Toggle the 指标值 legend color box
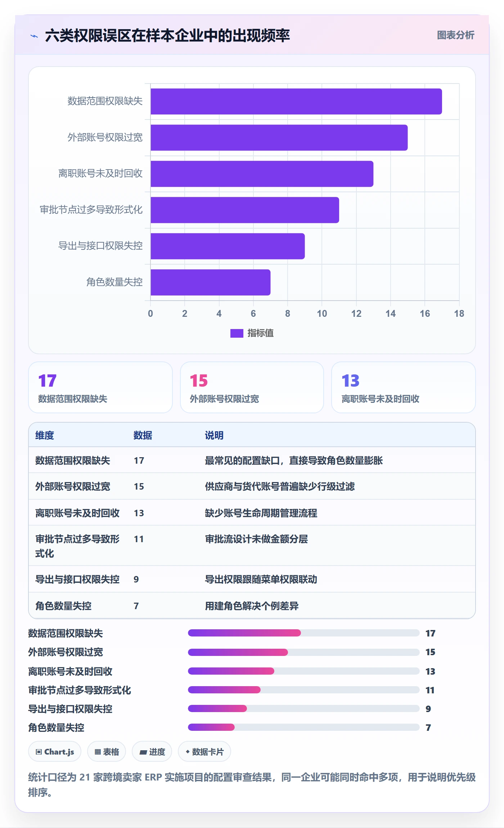The height and width of the screenshot is (828, 504). pyautogui.click(x=237, y=333)
